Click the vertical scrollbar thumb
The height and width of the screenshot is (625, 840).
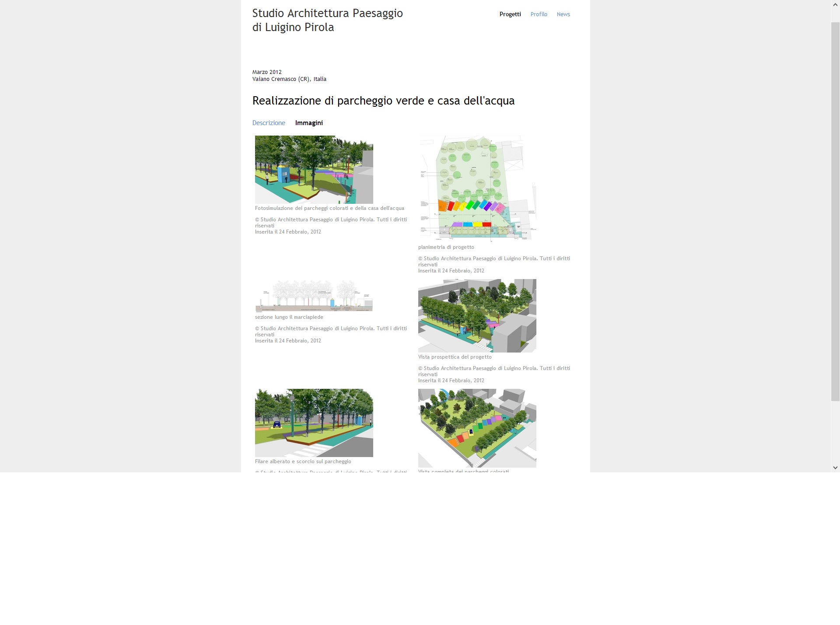[835, 211]
